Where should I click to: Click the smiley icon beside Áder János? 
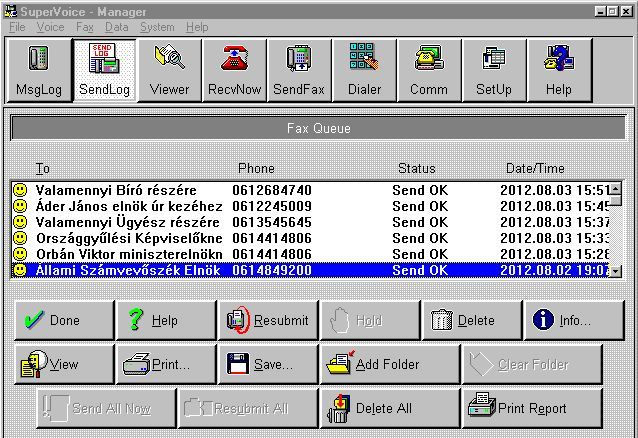coord(20,206)
